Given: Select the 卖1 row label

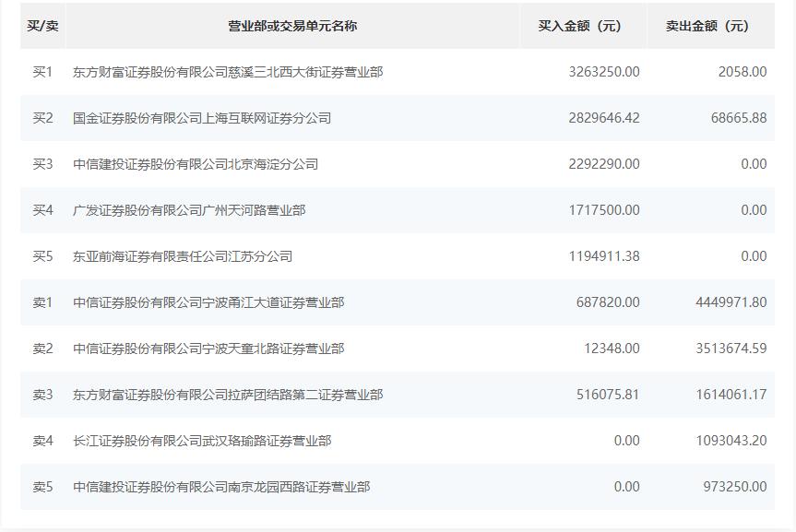Looking at the screenshot, I should click(x=42, y=302).
